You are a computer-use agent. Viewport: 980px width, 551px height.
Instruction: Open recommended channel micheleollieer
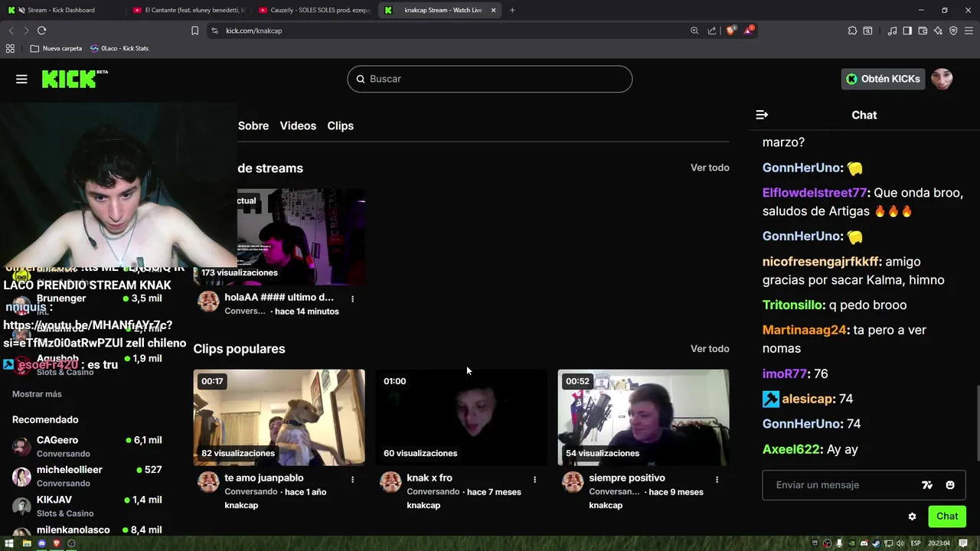click(x=87, y=476)
